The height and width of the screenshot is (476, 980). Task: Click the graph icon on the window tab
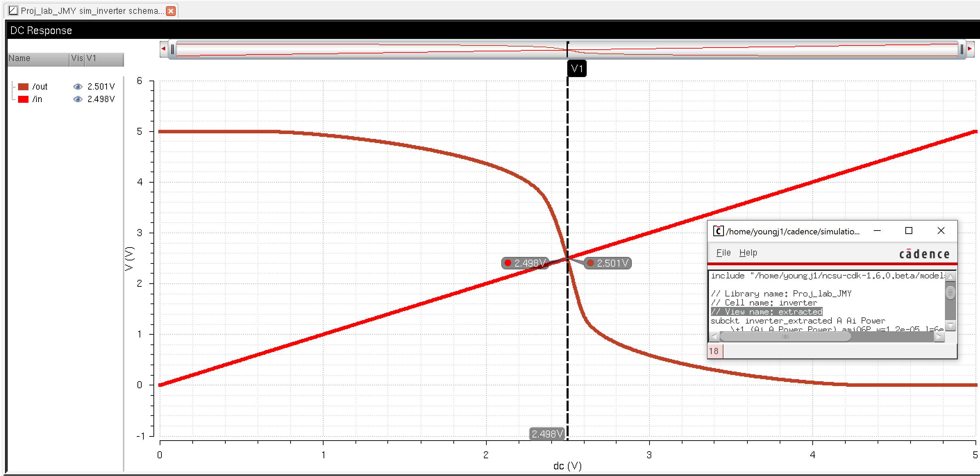point(13,11)
